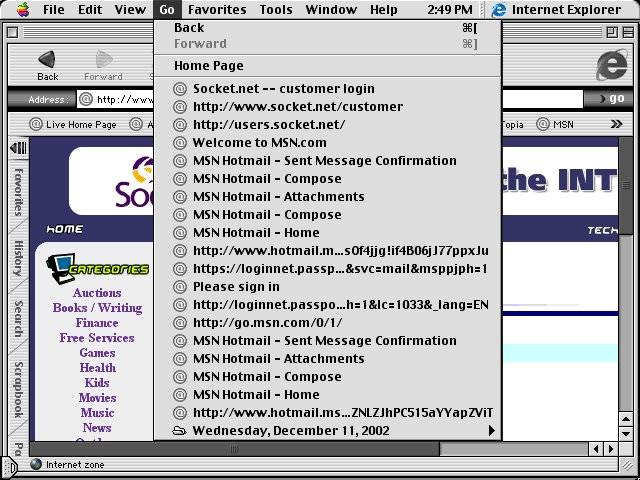Click the Categories computer icon

point(62,267)
